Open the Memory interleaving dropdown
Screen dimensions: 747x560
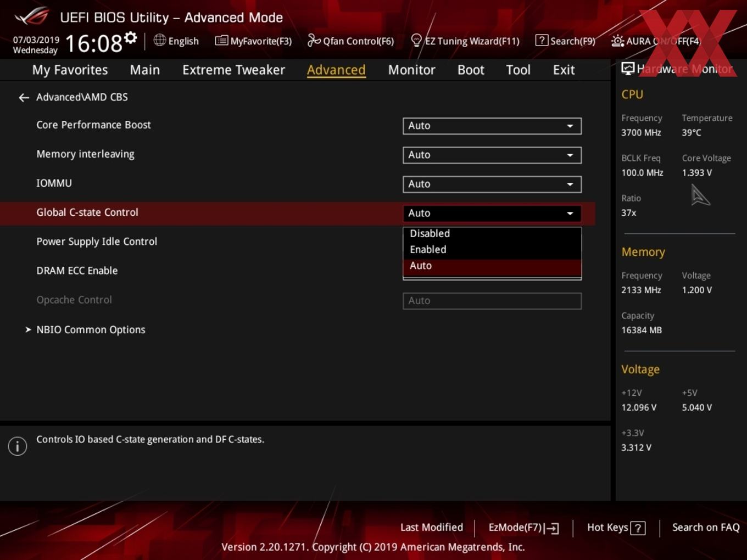coord(492,155)
